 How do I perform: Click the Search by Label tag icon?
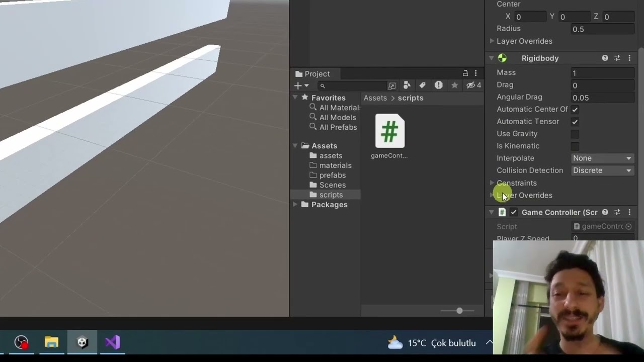pyautogui.click(x=423, y=85)
